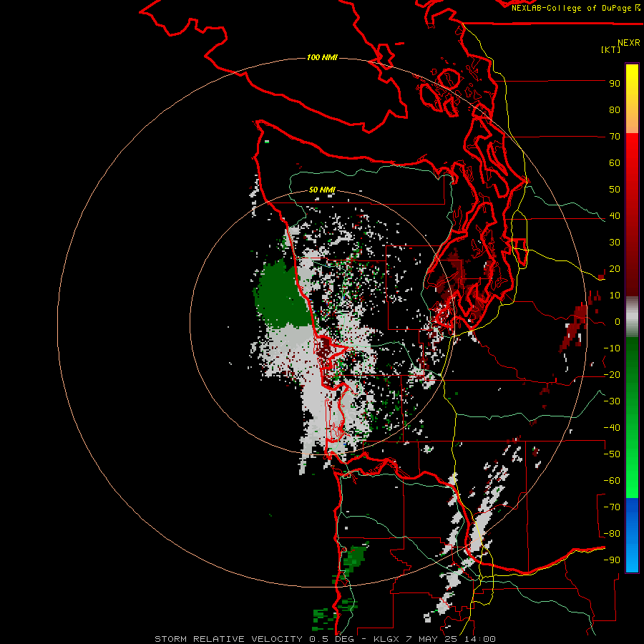Select the -50 value on velocity scale
644x644 pixels.
[x=612, y=454]
